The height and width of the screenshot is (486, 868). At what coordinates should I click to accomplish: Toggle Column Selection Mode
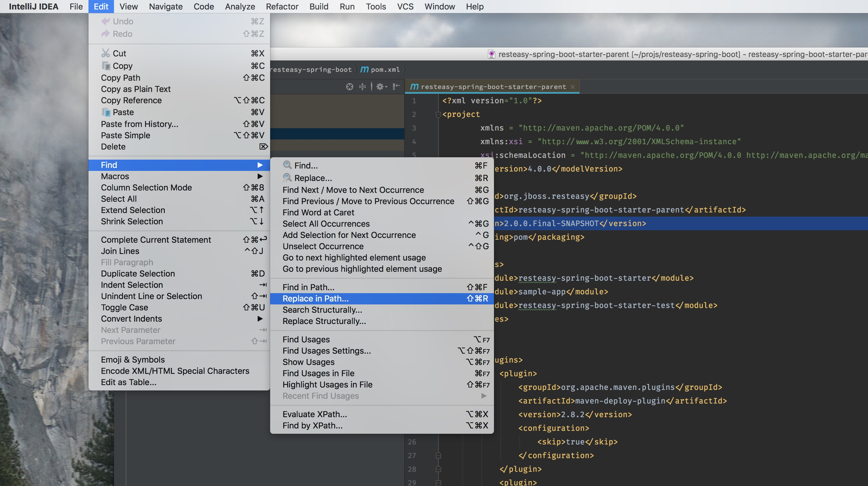tap(146, 187)
